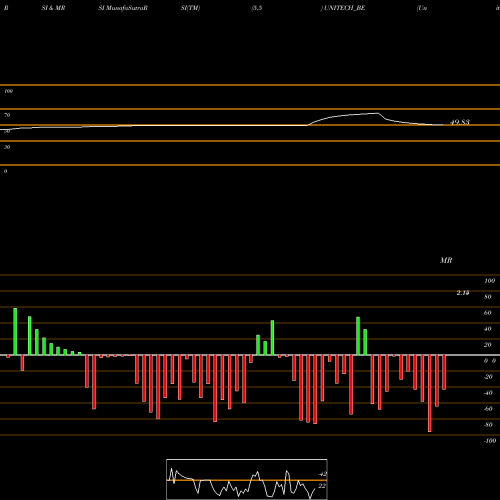Click the 20 label on MR axis
The image size is (500, 500).
488,345
